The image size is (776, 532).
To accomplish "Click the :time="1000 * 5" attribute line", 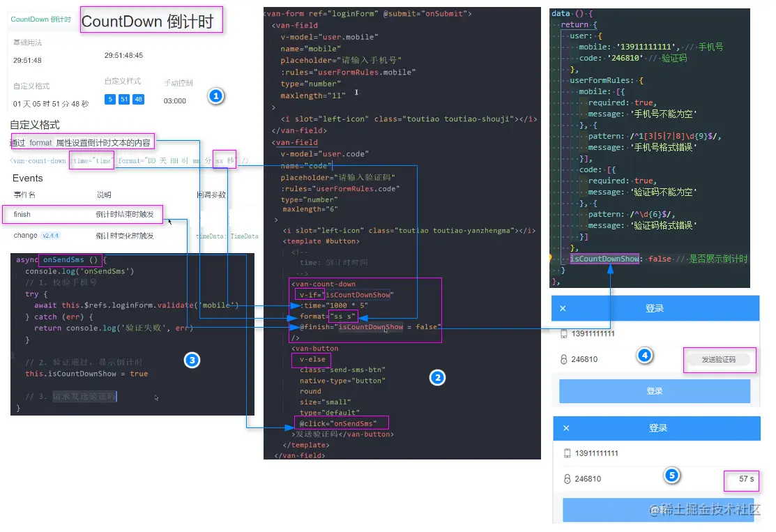I will (x=334, y=306).
